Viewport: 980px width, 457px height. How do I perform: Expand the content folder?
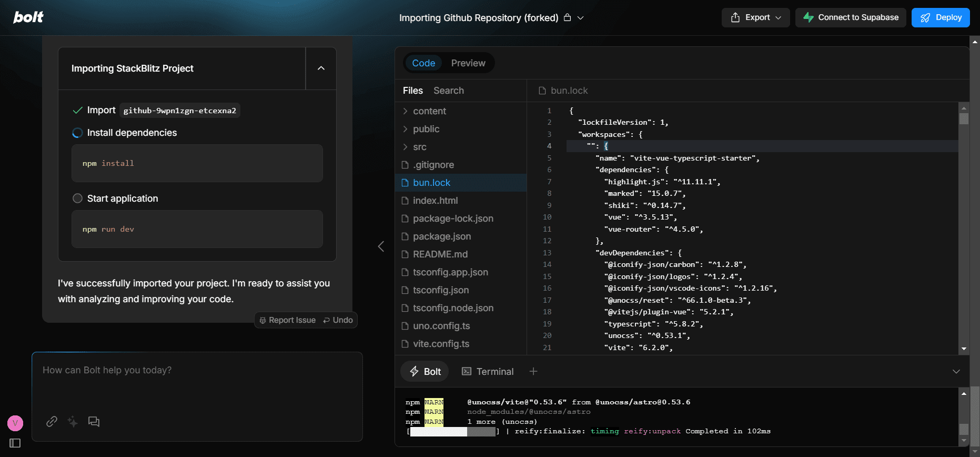pos(461,111)
